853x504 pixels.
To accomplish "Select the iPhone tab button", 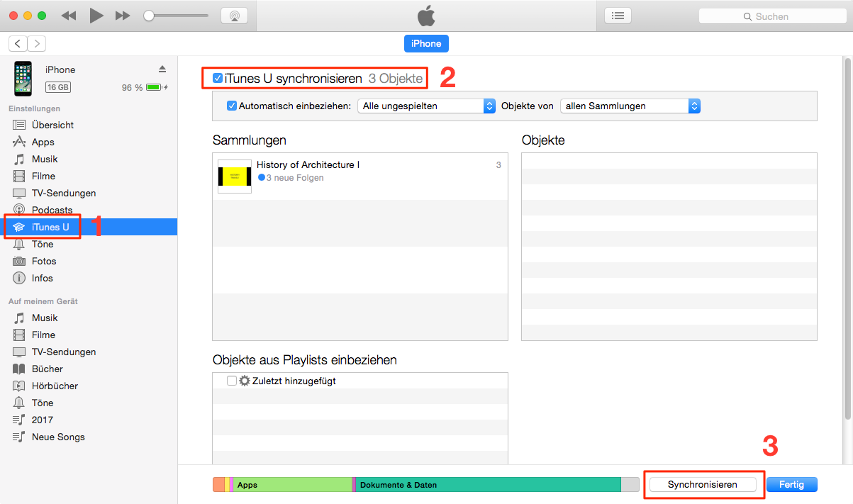I will [426, 43].
